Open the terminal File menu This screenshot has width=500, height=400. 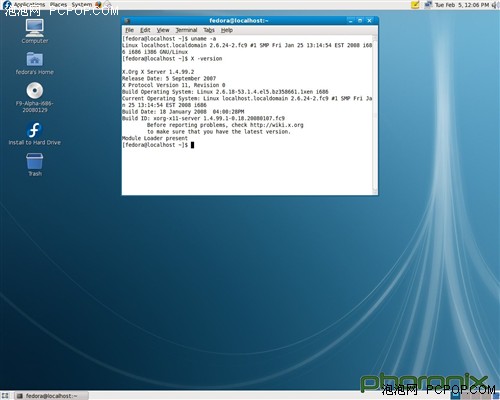tap(129, 30)
